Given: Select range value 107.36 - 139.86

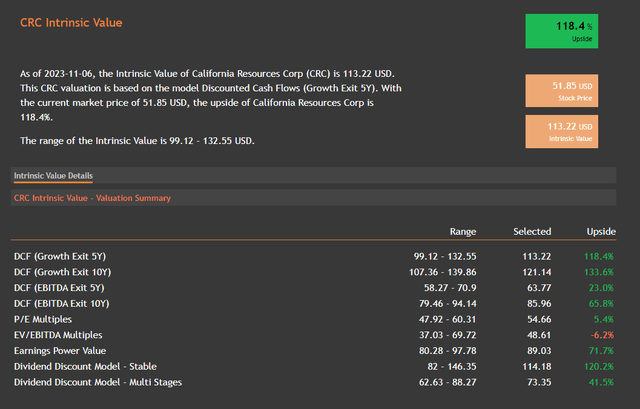Looking at the screenshot, I should tap(443, 272).
